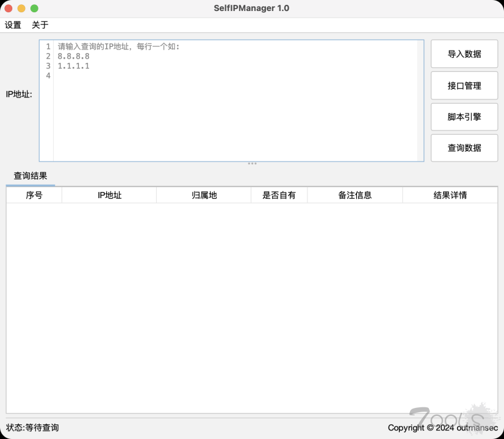
Task: Start a lookup with 查询数据
Action: [464, 148]
